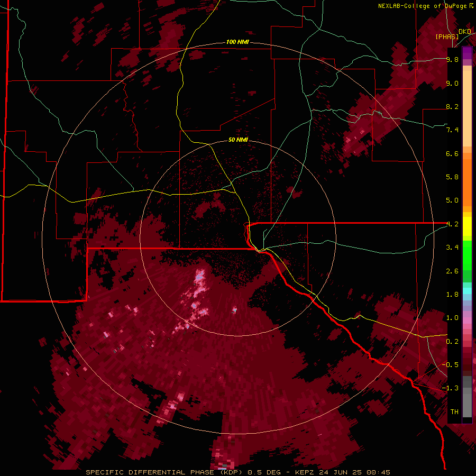The height and width of the screenshot is (476, 476).
Task: Click the 1.8 value on the color scale
Action: [452, 295]
